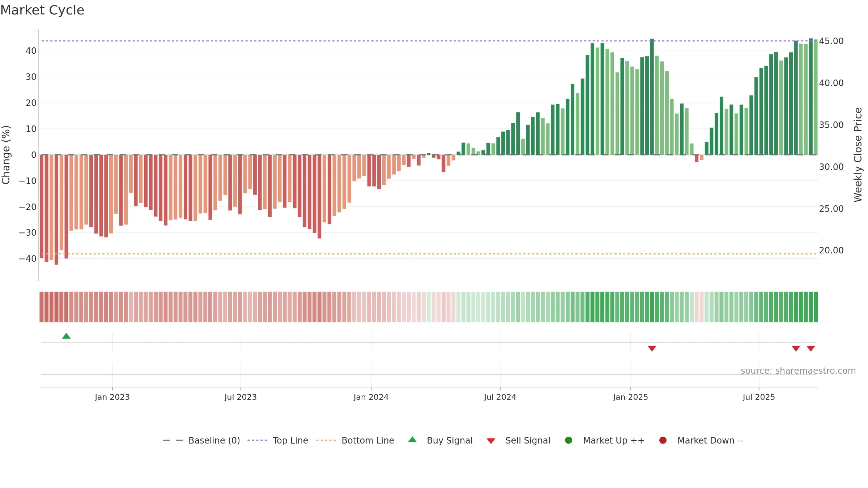
Task: Click the 35.00 right axis value
Action: click(x=831, y=125)
